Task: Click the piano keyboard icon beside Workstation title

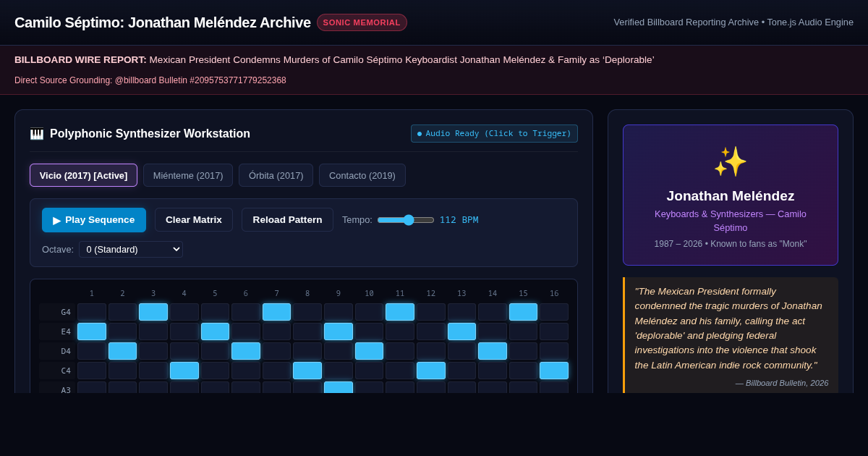Action: point(37,134)
